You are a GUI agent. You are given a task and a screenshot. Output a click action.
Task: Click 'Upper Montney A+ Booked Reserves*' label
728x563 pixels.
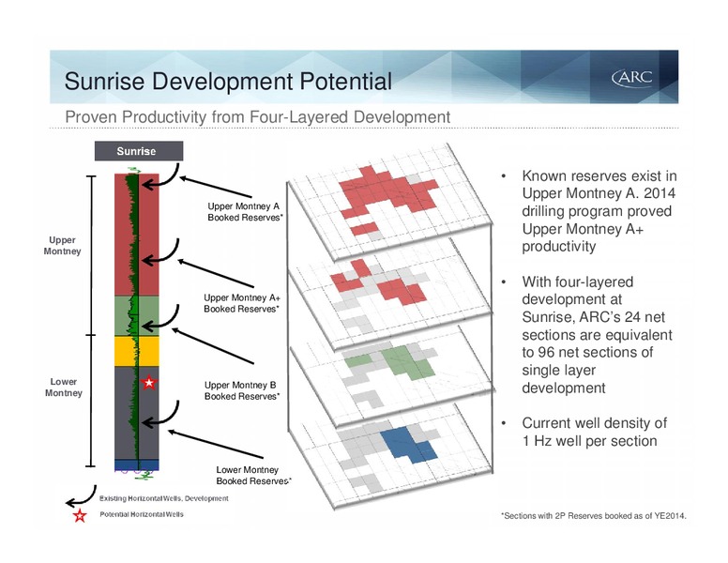(242, 303)
